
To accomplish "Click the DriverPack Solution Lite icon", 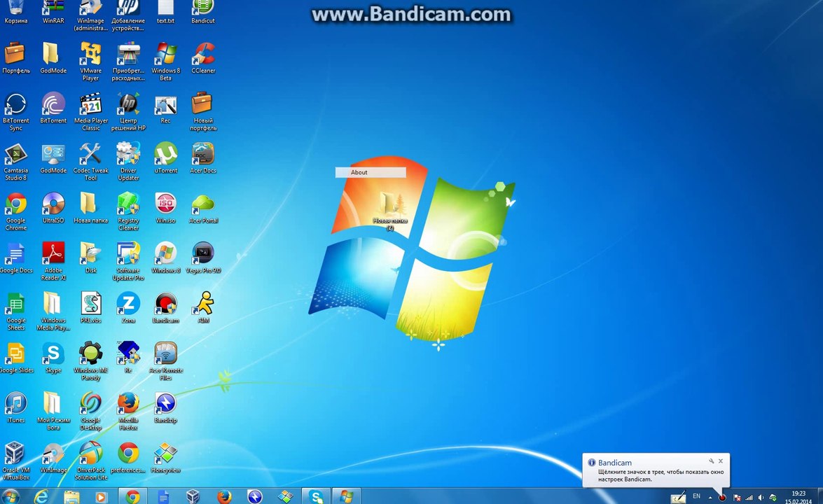I will tap(90, 461).
